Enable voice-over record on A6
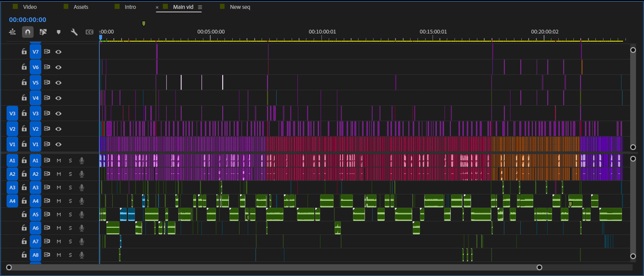 click(x=82, y=228)
